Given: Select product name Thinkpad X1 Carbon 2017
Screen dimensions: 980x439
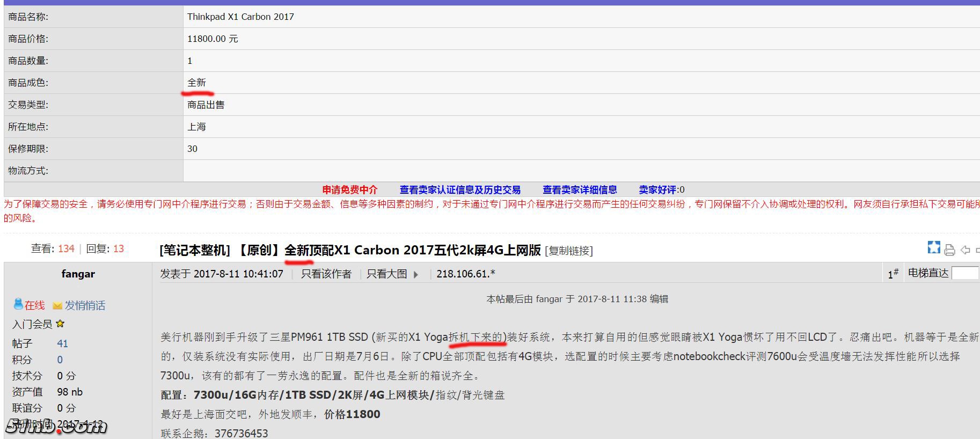Looking at the screenshot, I should pyautogui.click(x=240, y=17).
